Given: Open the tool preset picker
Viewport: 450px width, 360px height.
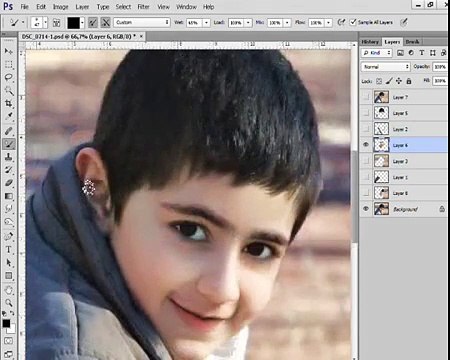Looking at the screenshot, I should [17, 23].
